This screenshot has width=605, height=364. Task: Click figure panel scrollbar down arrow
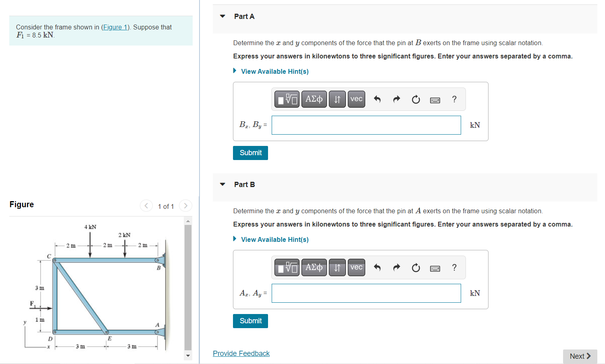188,356
